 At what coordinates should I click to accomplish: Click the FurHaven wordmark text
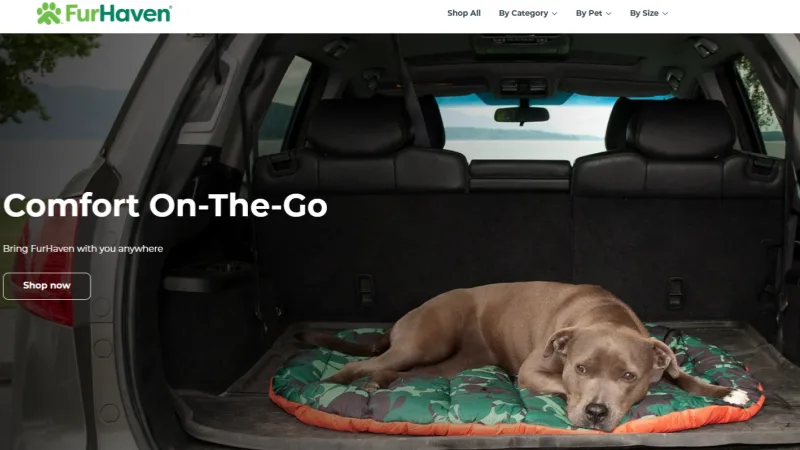coord(118,14)
